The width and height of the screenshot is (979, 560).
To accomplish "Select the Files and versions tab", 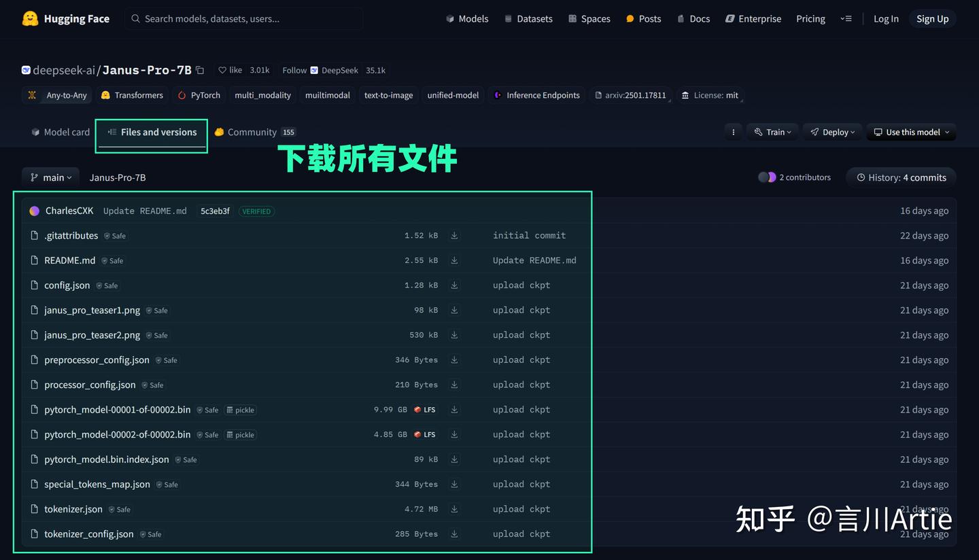I will pos(152,133).
